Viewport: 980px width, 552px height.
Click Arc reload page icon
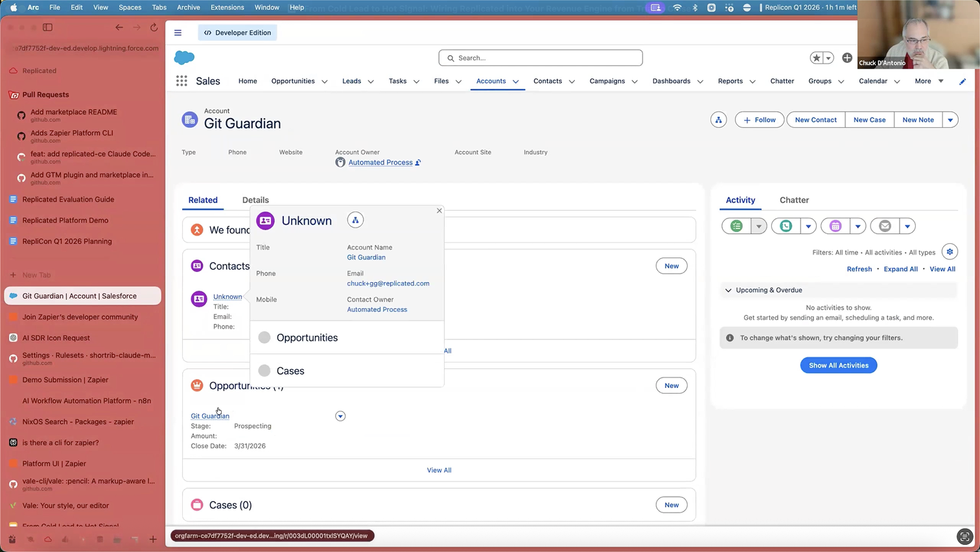(x=154, y=27)
